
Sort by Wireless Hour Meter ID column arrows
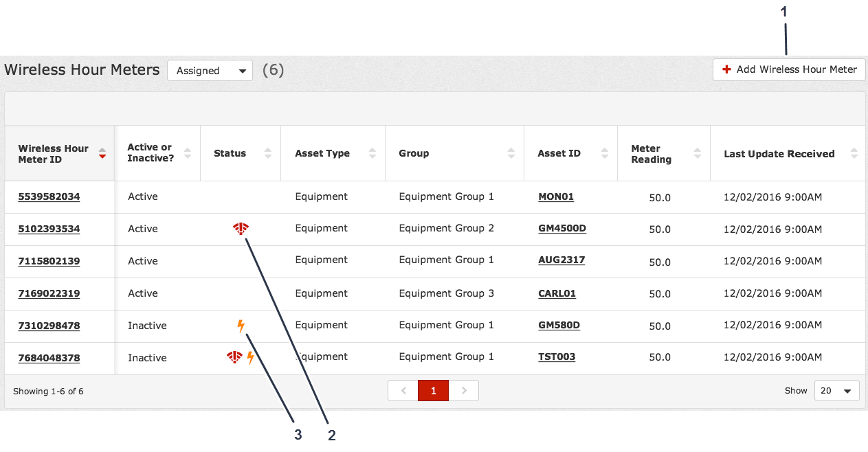point(102,153)
